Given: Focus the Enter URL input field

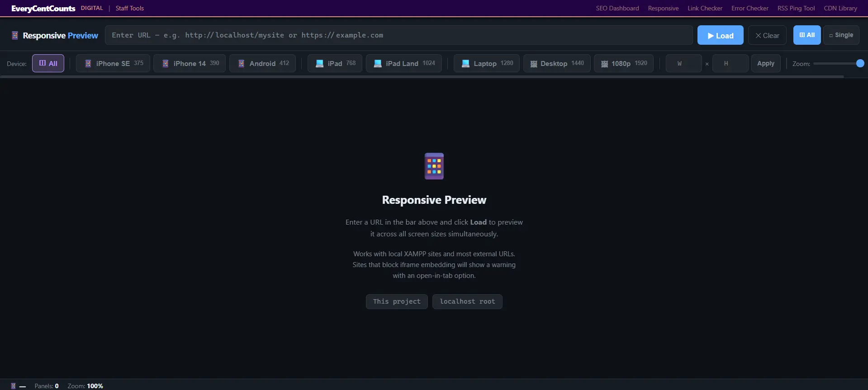Looking at the screenshot, I should 398,35.
